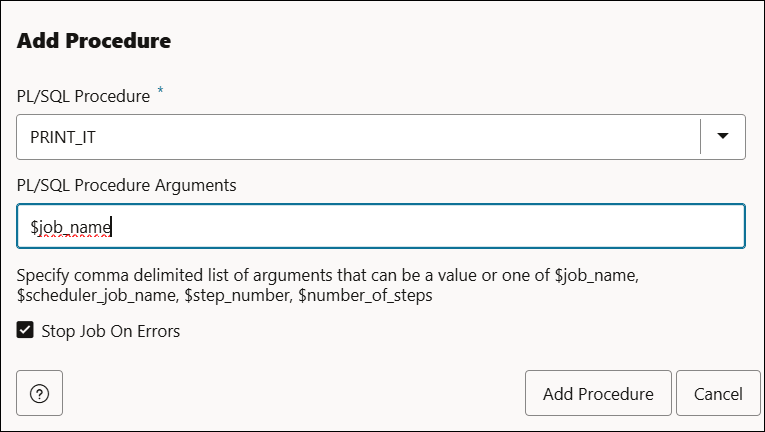Expand the PL/SQL Procedure dropdown arrow
The image size is (765, 432).
tap(723, 136)
